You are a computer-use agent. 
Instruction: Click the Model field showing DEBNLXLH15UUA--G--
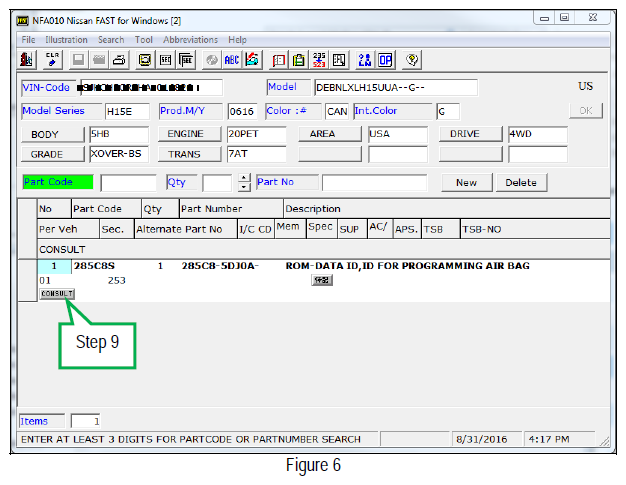(396, 87)
